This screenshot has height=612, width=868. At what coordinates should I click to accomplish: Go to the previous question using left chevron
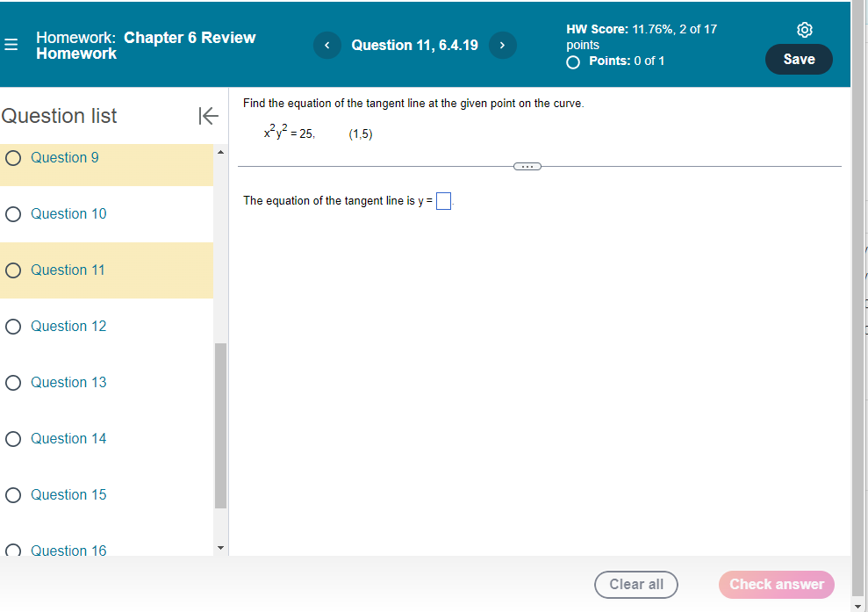click(326, 45)
